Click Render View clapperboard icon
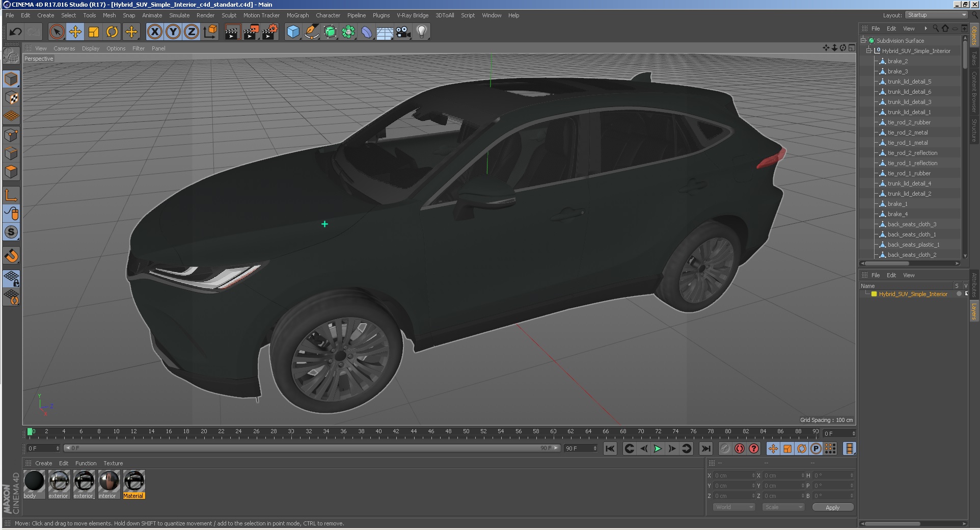Viewport: 980px width, 530px height. (x=232, y=32)
